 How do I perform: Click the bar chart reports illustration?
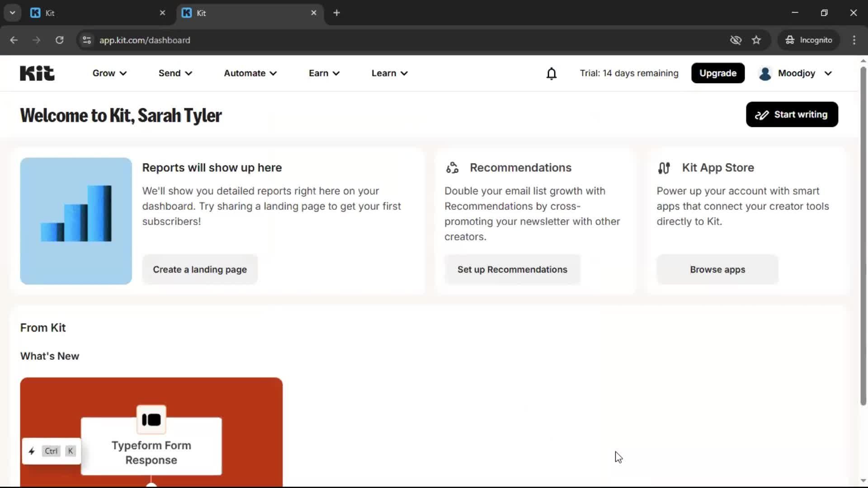tap(75, 221)
